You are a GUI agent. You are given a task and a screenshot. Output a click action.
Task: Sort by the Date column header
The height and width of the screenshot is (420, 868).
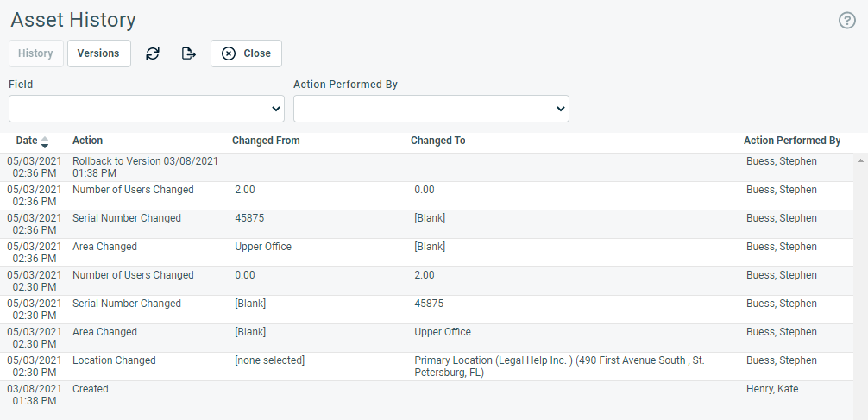coord(27,141)
